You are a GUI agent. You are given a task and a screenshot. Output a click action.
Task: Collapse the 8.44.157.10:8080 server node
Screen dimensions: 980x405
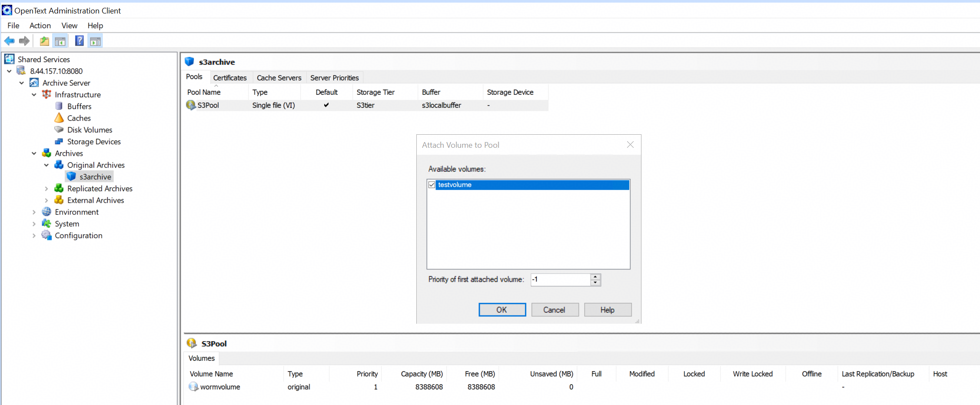point(9,71)
